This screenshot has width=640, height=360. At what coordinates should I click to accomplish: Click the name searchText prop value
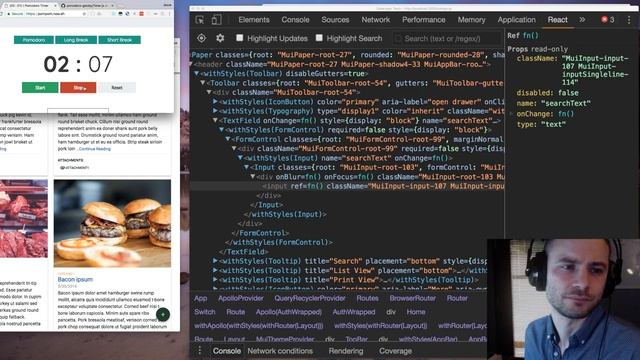pos(566,103)
